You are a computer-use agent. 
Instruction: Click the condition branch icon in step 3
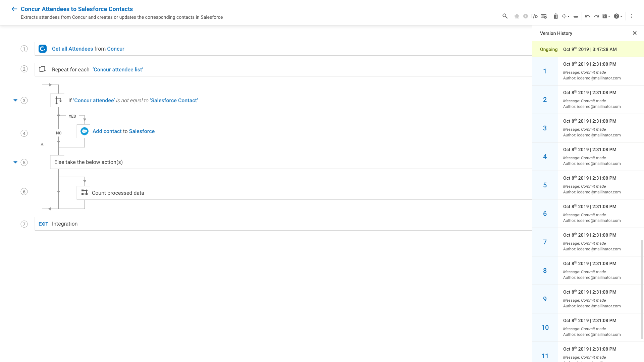point(58,100)
